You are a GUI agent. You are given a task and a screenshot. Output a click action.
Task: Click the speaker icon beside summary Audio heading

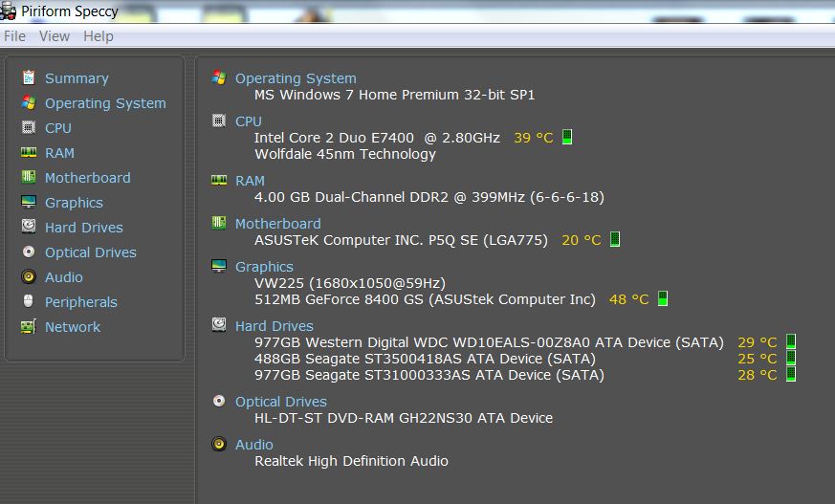[219, 444]
